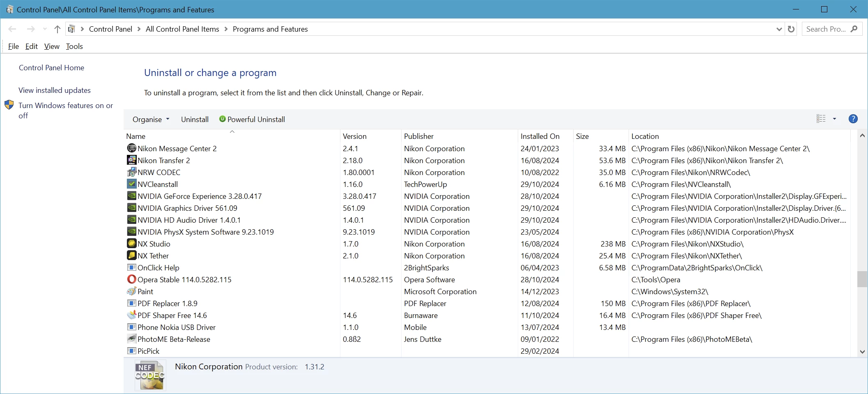868x394 pixels.
Task: Open the View menu
Action: point(52,46)
